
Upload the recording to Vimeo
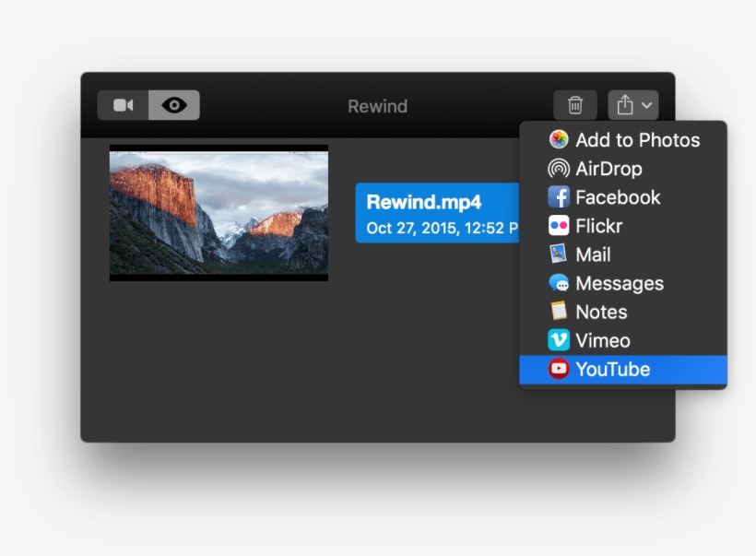[x=623, y=340]
